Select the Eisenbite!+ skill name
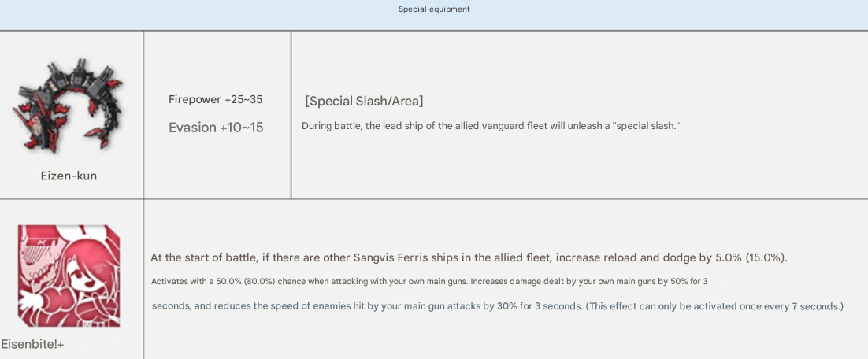This screenshot has height=359, width=868. [x=32, y=345]
